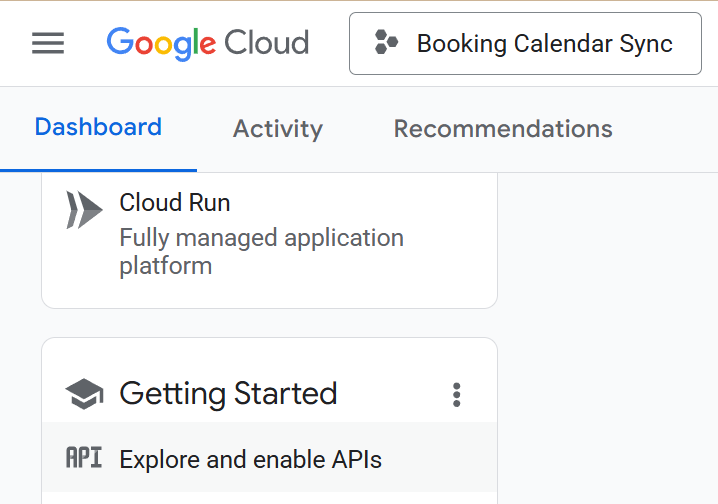718x504 pixels.
Task: Select the Explore and enable APIs link
Action: [x=250, y=460]
